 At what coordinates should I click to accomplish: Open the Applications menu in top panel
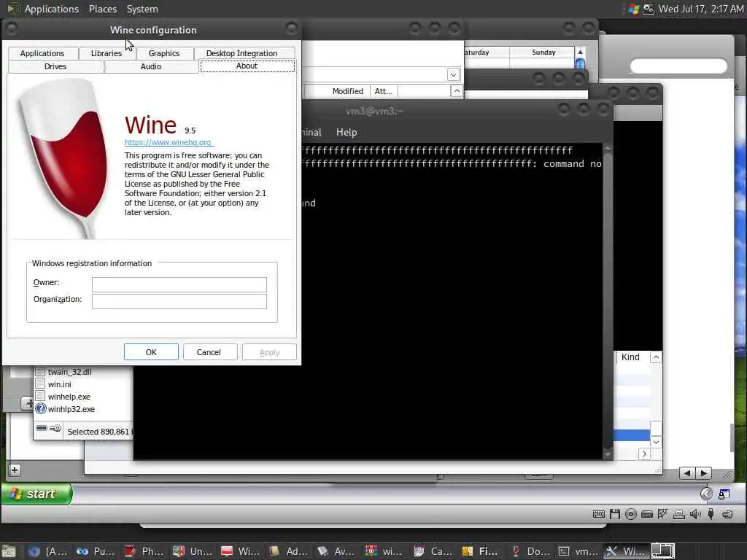[x=52, y=9]
